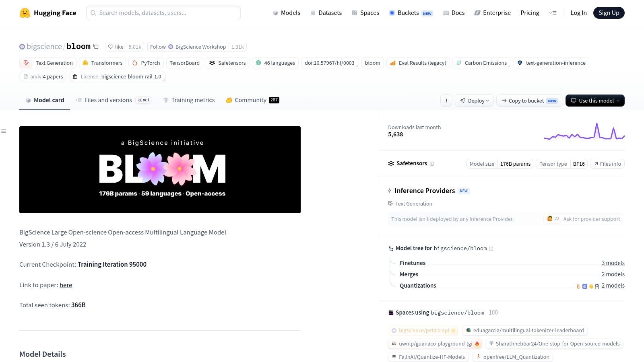This screenshot has height=362, width=644.
Task: Open openfree/LLM_Quantization space
Action: pyautogui.click(x=512, y=357)
